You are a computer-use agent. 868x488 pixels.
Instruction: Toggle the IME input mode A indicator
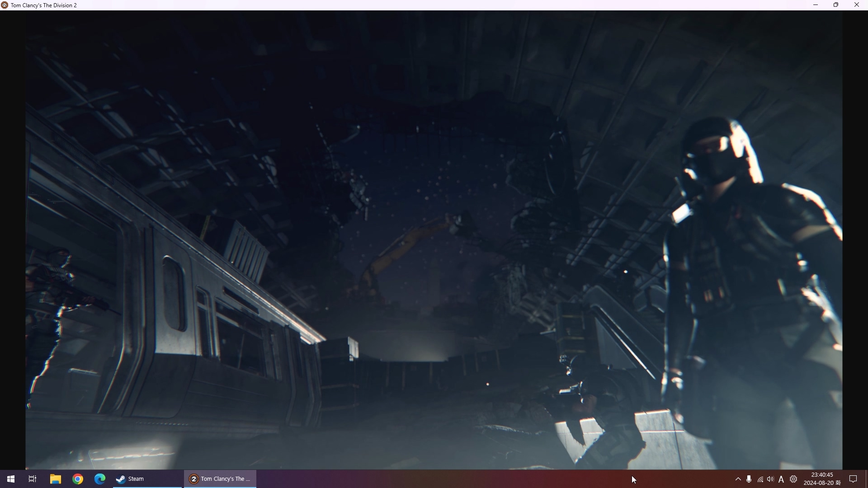coord(782,479)
